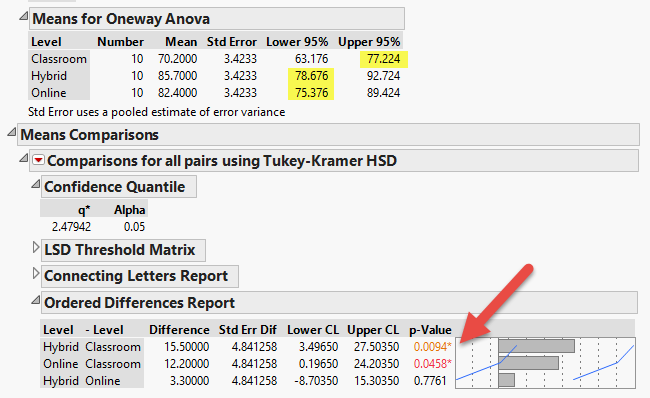Click the difference value 15.50000
The image size is (650, 398).
pos(187,347)
